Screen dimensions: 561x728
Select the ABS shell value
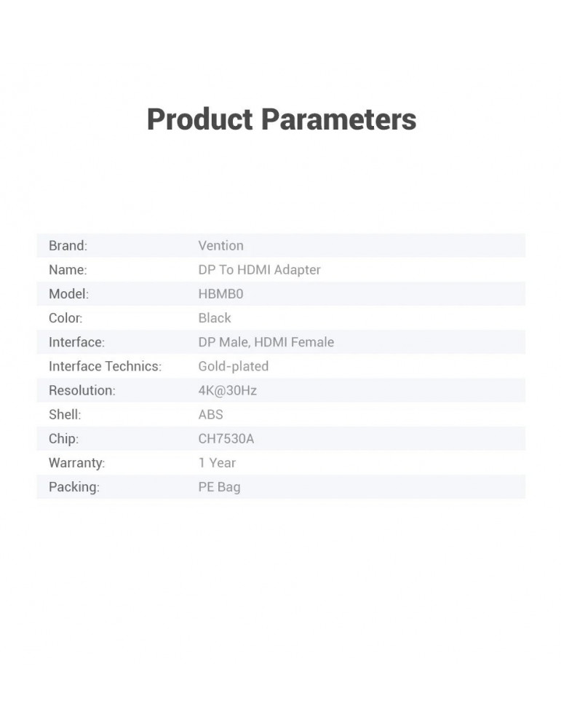click(x=210, y=414)
